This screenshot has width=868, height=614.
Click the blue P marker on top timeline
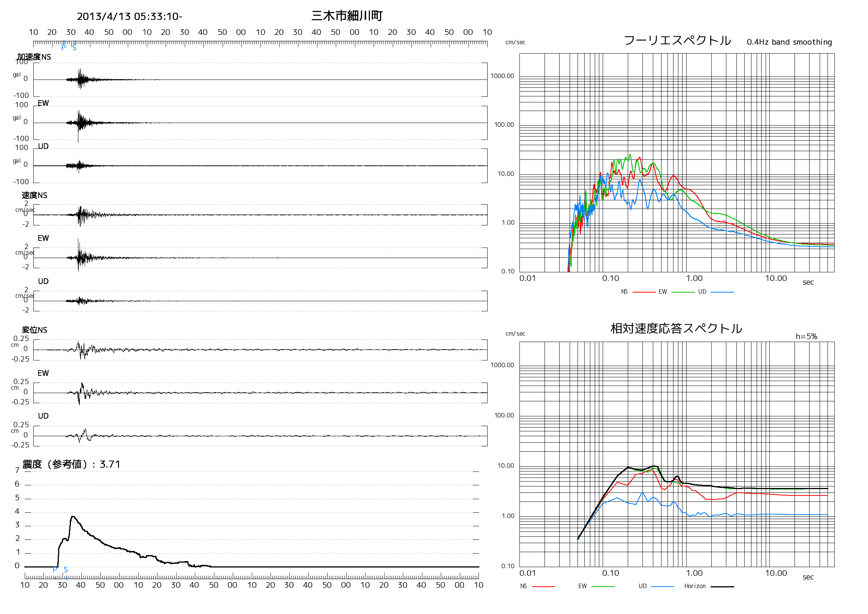pos(63,47)
